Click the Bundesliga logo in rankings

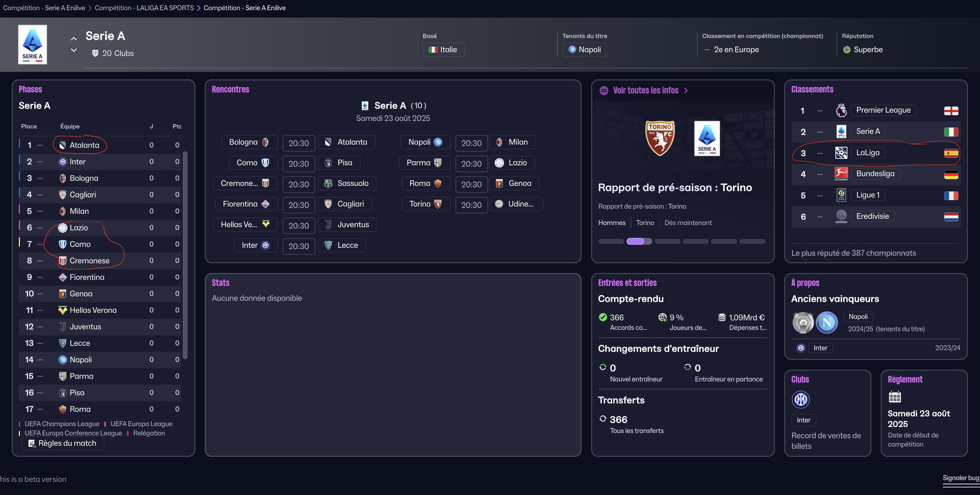pyautogui.click(x=841, y=174)
